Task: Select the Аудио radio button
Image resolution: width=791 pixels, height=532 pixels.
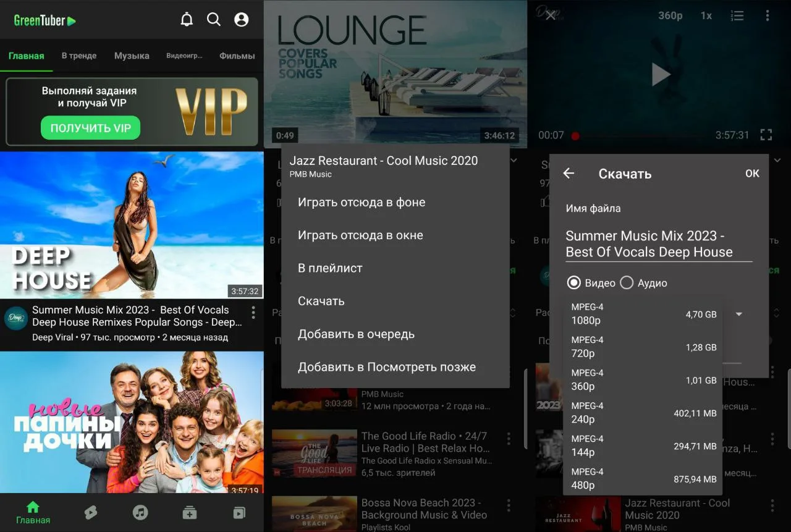Action: click(x=627, y=283)
